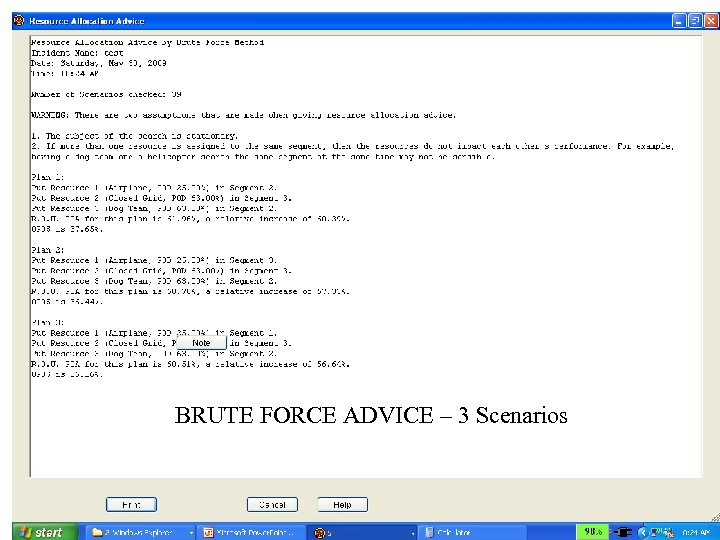The image size is (720, 540).
Task: Click the WARNING assumptions line
Action: (243, 115)
